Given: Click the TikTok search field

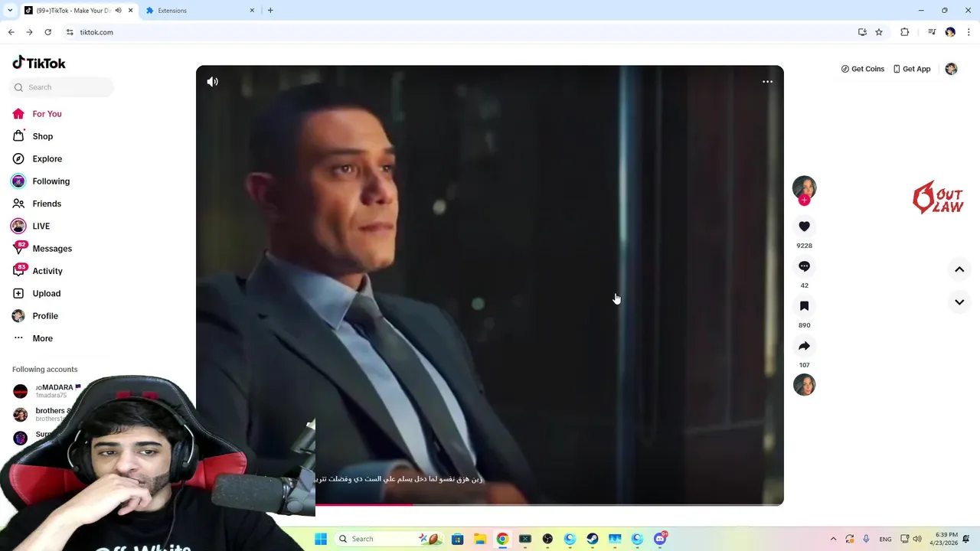Looking at the screenshot, I should (61, 87).
